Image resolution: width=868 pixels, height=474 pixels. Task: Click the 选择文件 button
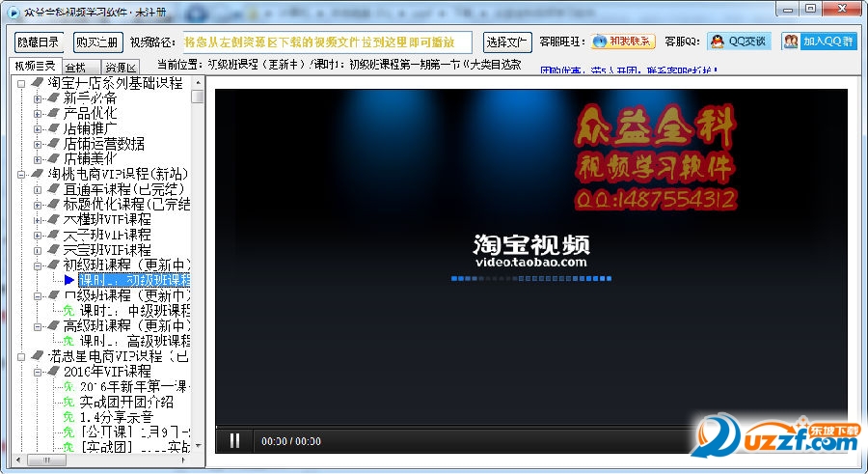[507, 42]
